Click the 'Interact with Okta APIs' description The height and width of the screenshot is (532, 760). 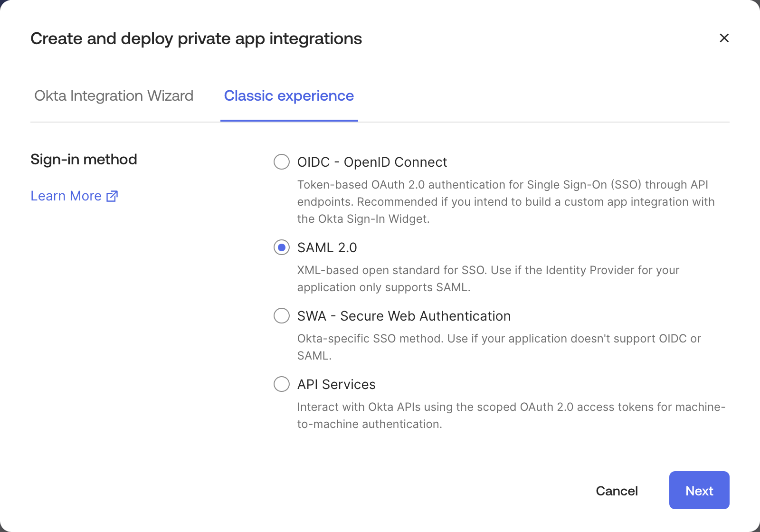(511, 416)
